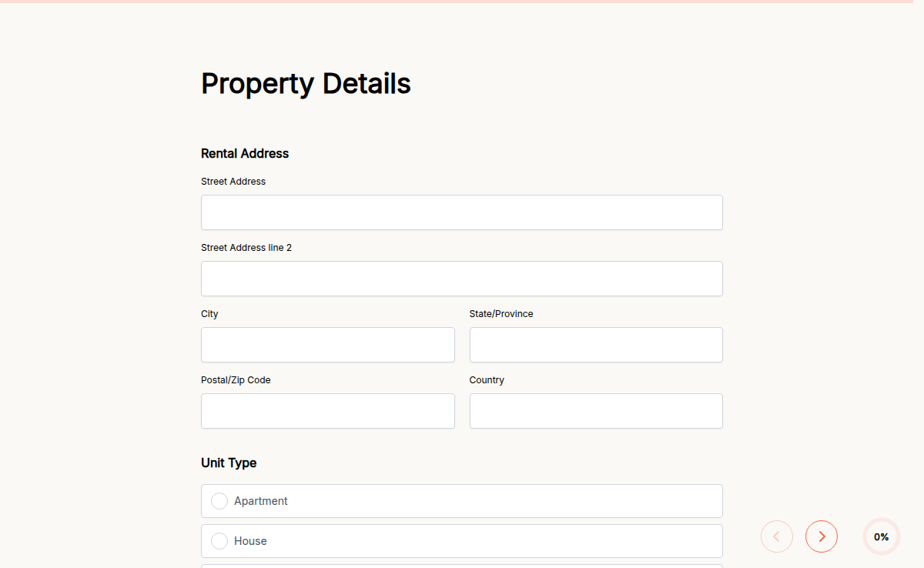Image resolution: width=924 pixels, height=568 pixels.
Task: Focus the Postal/Zip Code field
Action: (x=327, y=411)
